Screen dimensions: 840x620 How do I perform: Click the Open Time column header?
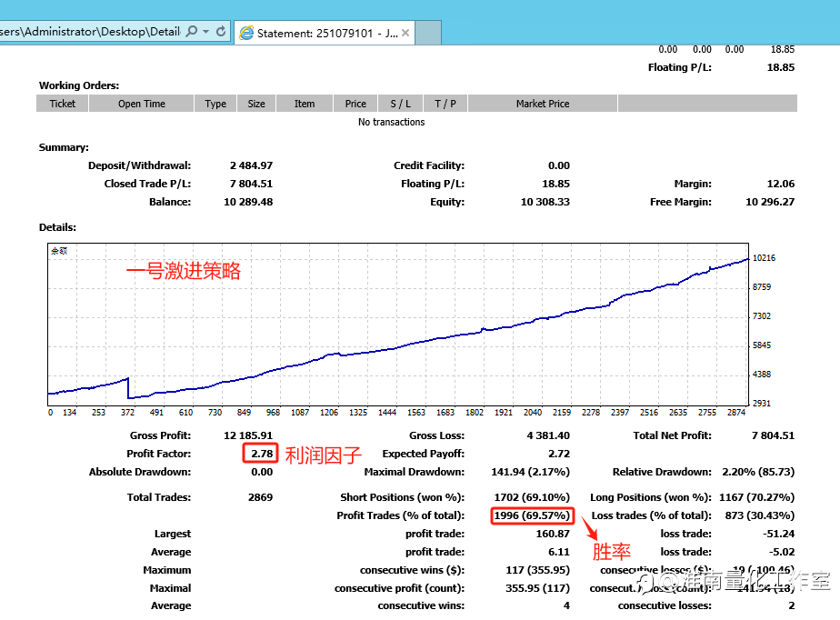[142, 104]
